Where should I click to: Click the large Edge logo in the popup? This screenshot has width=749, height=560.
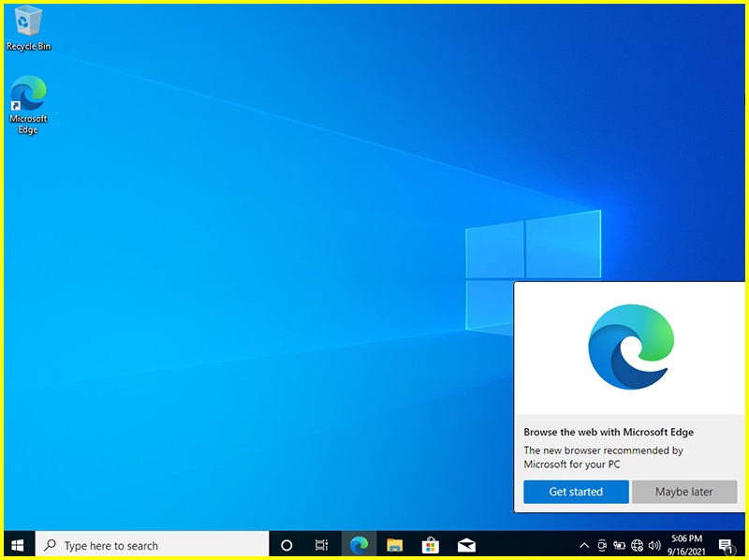(x=631, y=346)
